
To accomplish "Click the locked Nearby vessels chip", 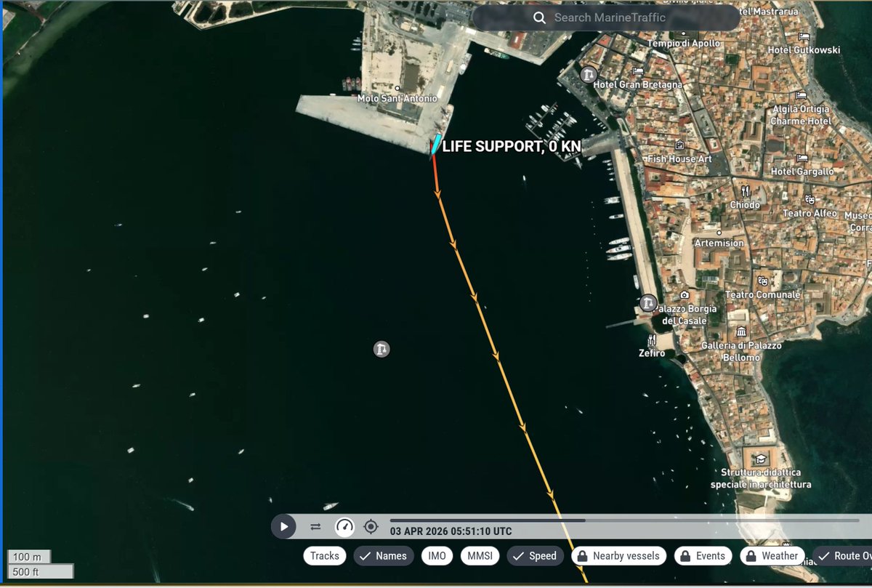I will coord(619,556).
